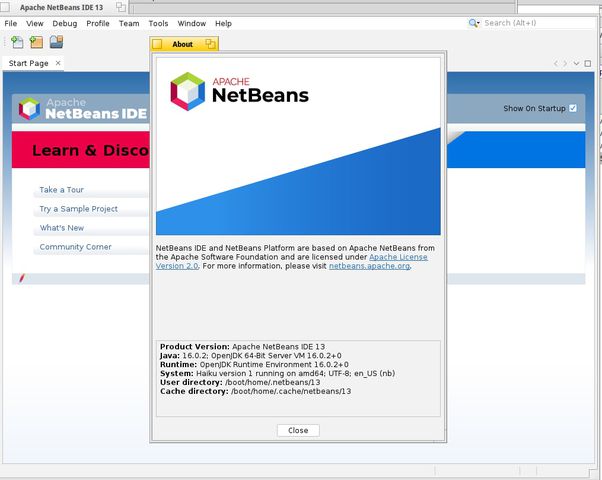Image resolution: width=602 pixels, height=480 pixels.
Task: Open the document list dropdown arrow
Action: [576, 63]
